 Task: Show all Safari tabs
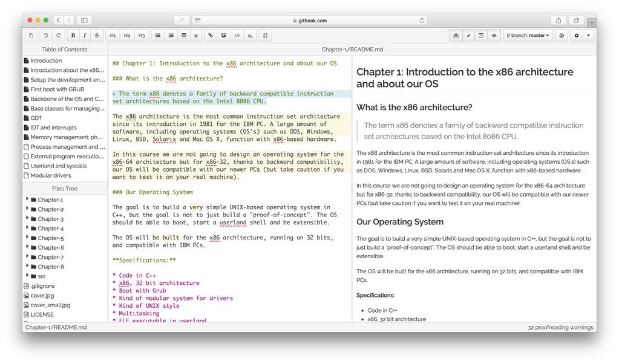click(x=577, y=20)
